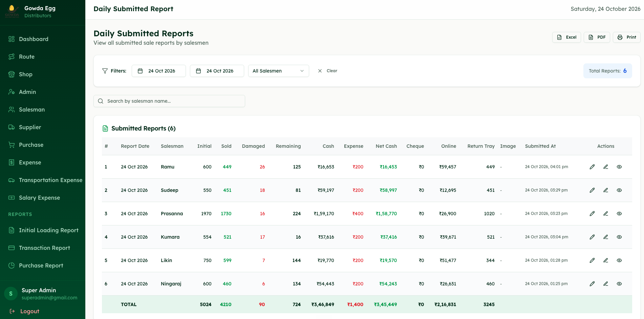
Task: Click the pen-line edit icon in Sudeep's row
Action: pyautogui.click(x=606, y=190)
